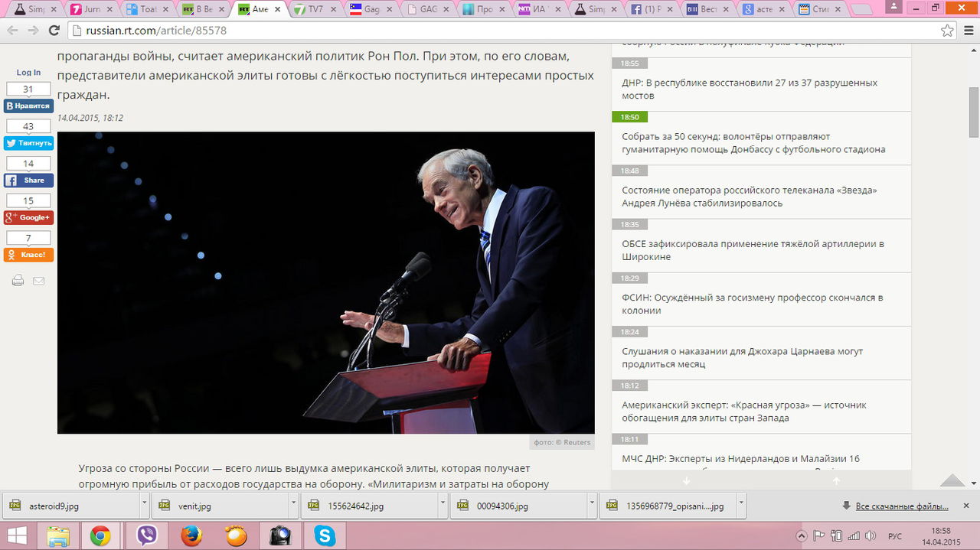Expand options arrow for 00094306.jpg download

tap(593, 506)
